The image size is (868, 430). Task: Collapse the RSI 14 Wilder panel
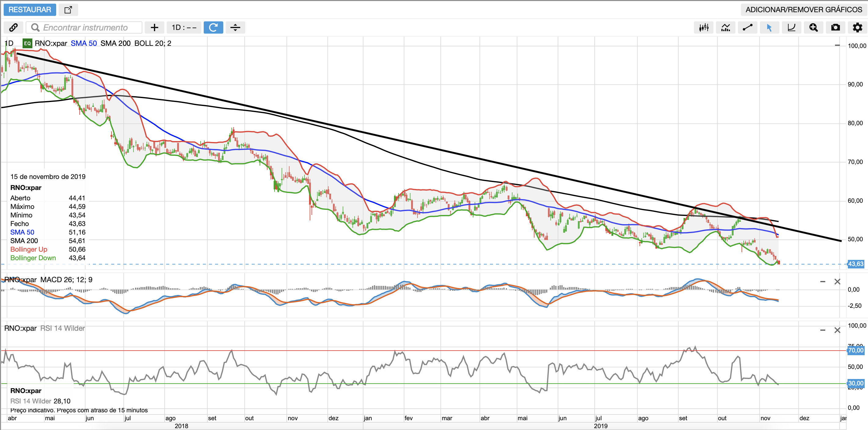point(822,330)
